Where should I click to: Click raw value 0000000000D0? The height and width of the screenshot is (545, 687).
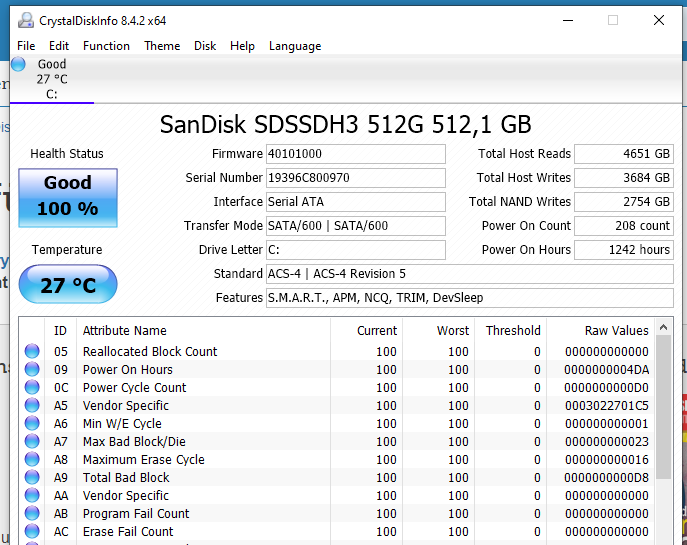click(606, 387)
